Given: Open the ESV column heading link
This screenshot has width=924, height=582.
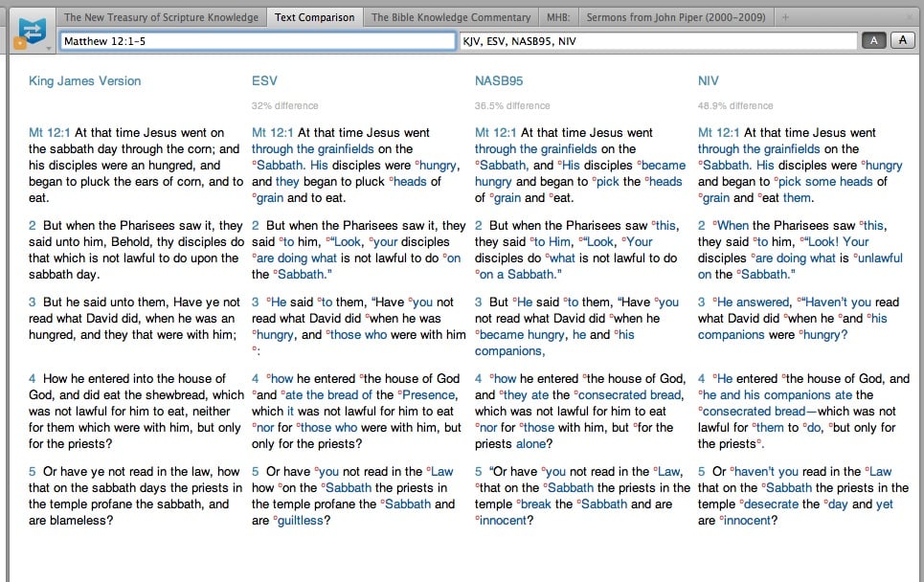Looking at the screenshot, I should click(x=264, y=80).
